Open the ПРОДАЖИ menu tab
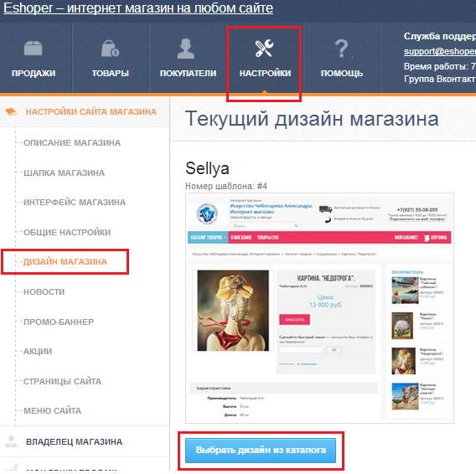The width and height of the screenshot is (476, 474). click(34, 73)
